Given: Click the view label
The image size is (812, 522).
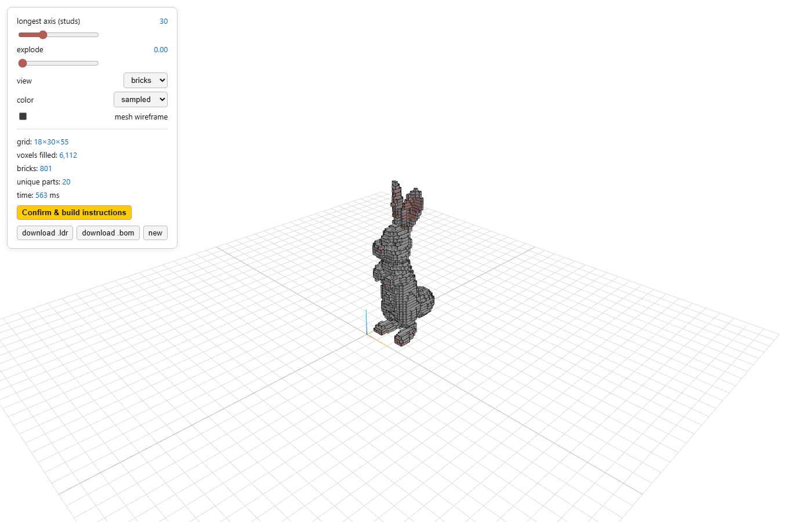Looking at the screenshot, I should [x=24, y=81].
